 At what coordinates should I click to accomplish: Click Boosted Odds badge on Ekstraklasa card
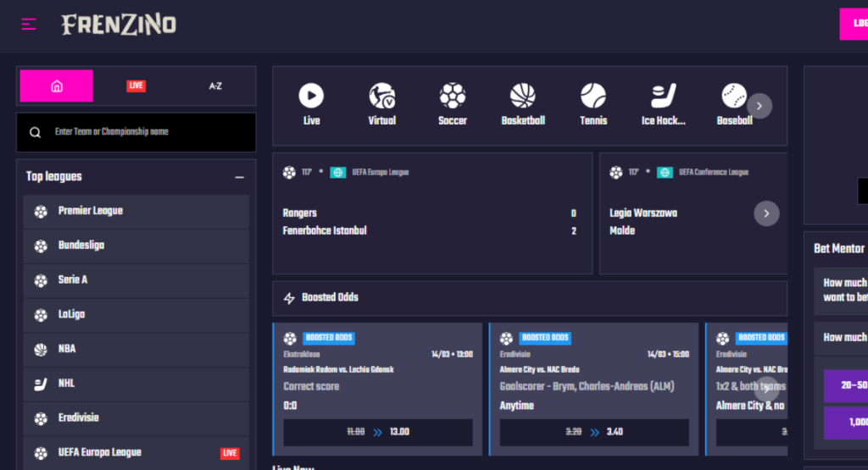329,338
